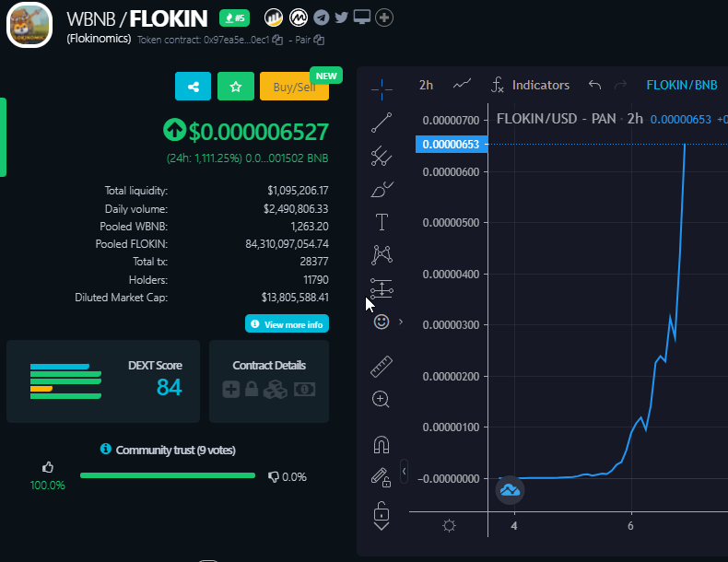Viewport: 728px width, 562px height.
Task: Collapse the drawing toolbar panel
Action: [x=404, y=472]
